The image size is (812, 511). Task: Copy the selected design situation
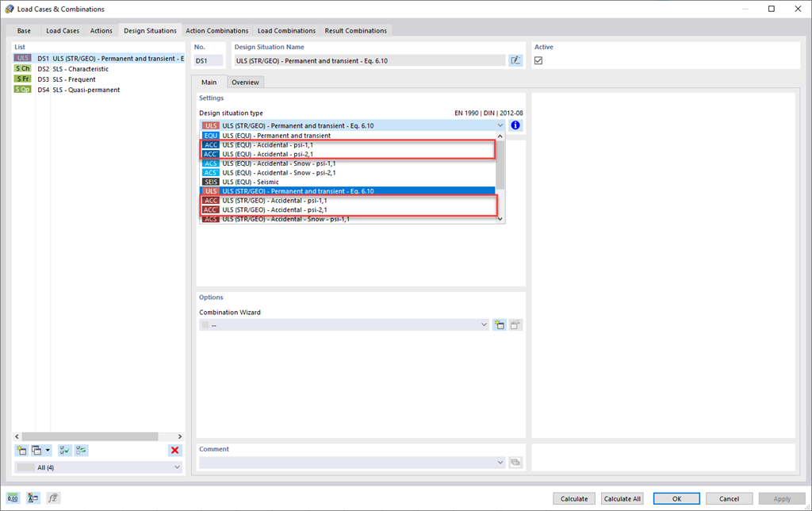[x=36, y=450]
